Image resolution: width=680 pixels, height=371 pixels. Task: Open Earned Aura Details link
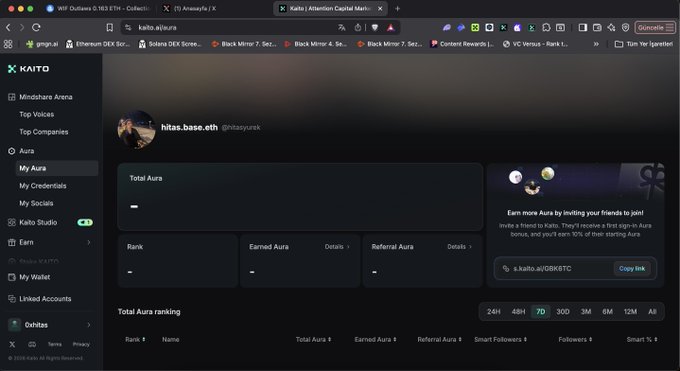click(x=337, y=246)
